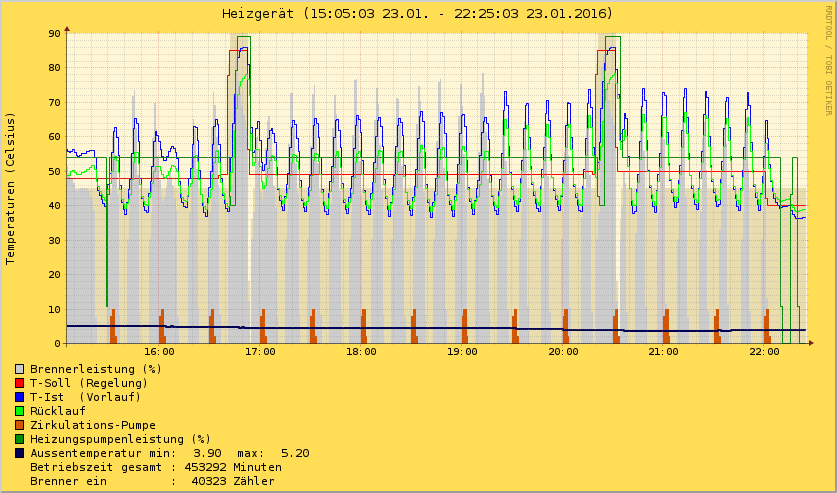Click the 18:00 time axis label

tap(361, 352)
